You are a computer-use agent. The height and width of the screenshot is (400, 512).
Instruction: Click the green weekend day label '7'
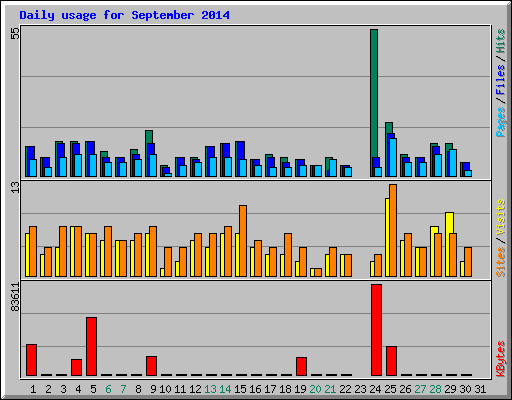click(x=123, y=389)
